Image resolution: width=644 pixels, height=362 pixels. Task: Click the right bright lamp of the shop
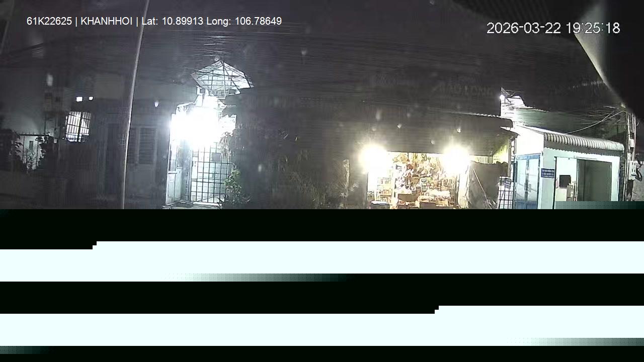[x=456, y=158]
